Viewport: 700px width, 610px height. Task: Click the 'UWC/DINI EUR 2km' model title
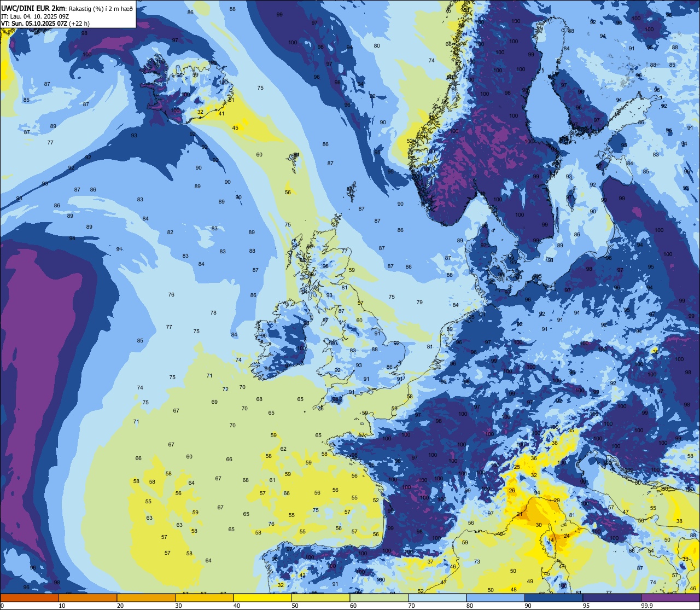tap(33, 8)
